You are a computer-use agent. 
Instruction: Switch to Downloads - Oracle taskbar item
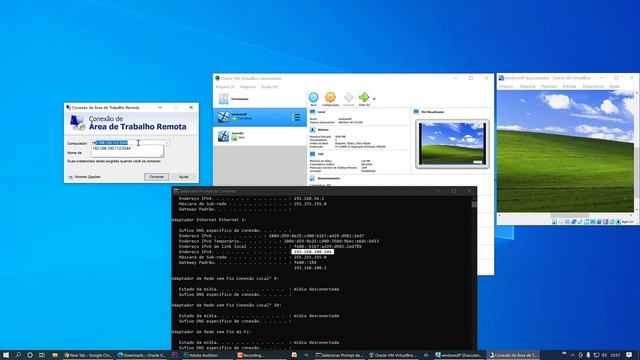point(142,355)
